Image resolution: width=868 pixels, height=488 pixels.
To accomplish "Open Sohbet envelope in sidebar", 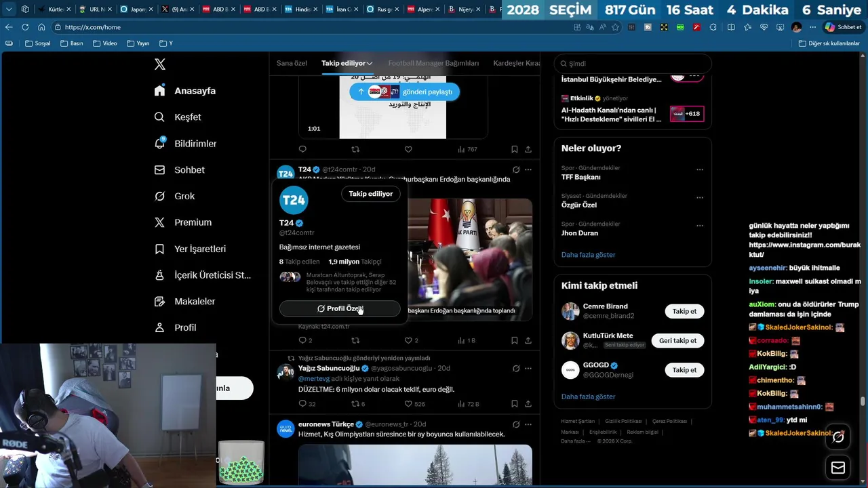I will 159,170.
